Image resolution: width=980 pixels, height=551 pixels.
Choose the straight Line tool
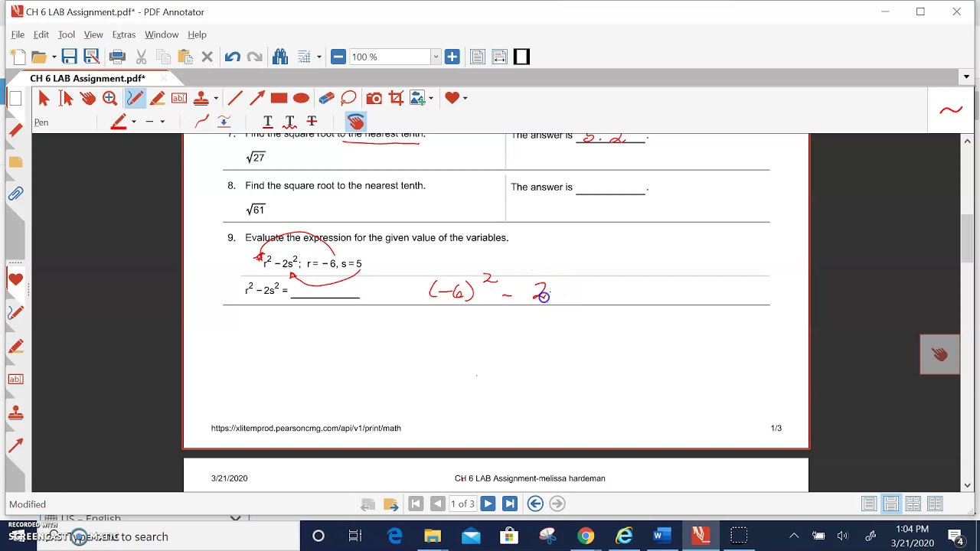click(235, 98)
